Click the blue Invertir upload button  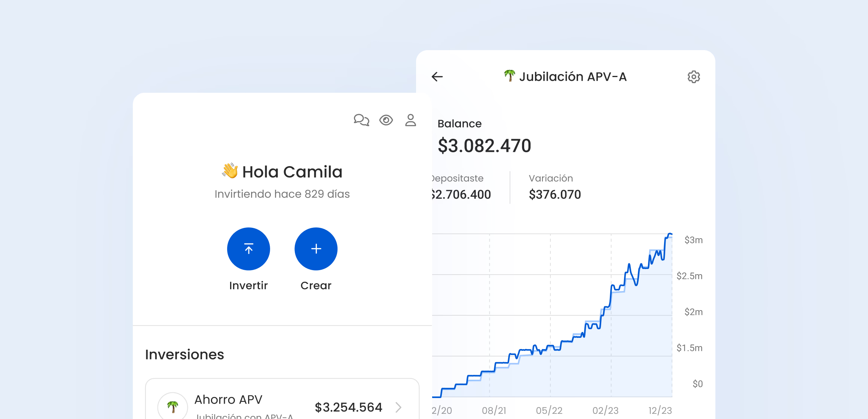[248, 249]
